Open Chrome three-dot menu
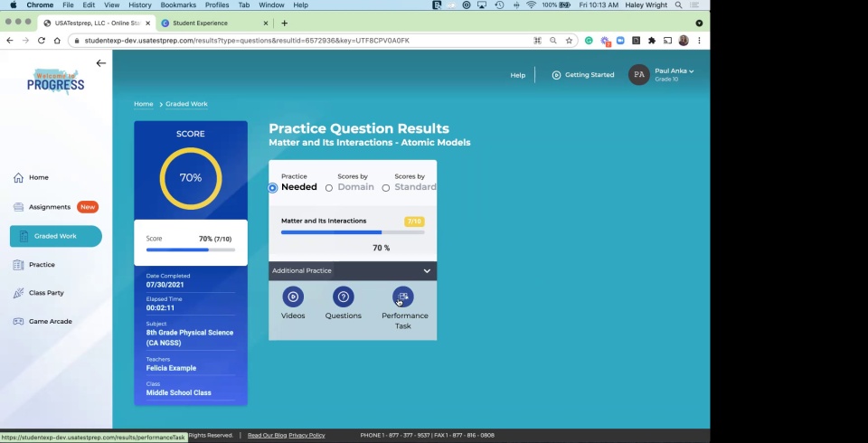The width and height of the screenshot is (868, 443). tap(699, 41)
